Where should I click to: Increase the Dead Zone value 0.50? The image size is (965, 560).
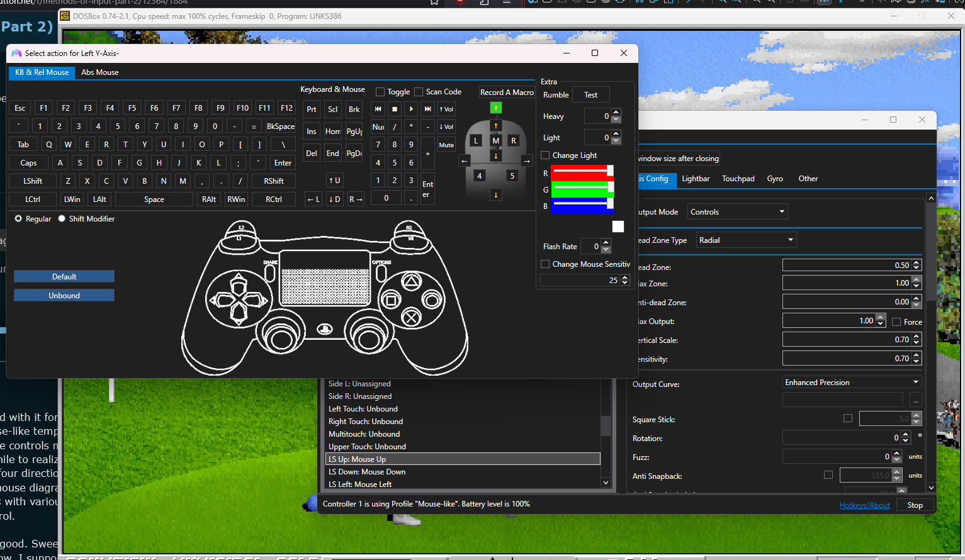917,262
